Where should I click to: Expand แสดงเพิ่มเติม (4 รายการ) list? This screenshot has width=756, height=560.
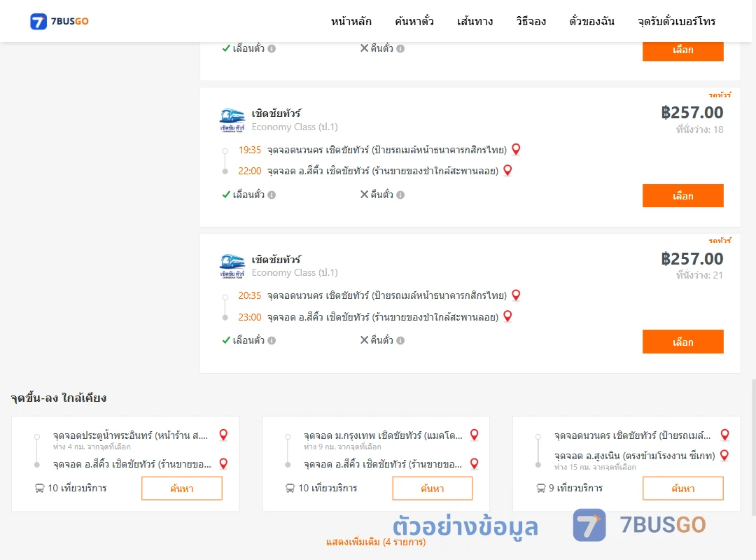tap(376, 542)
